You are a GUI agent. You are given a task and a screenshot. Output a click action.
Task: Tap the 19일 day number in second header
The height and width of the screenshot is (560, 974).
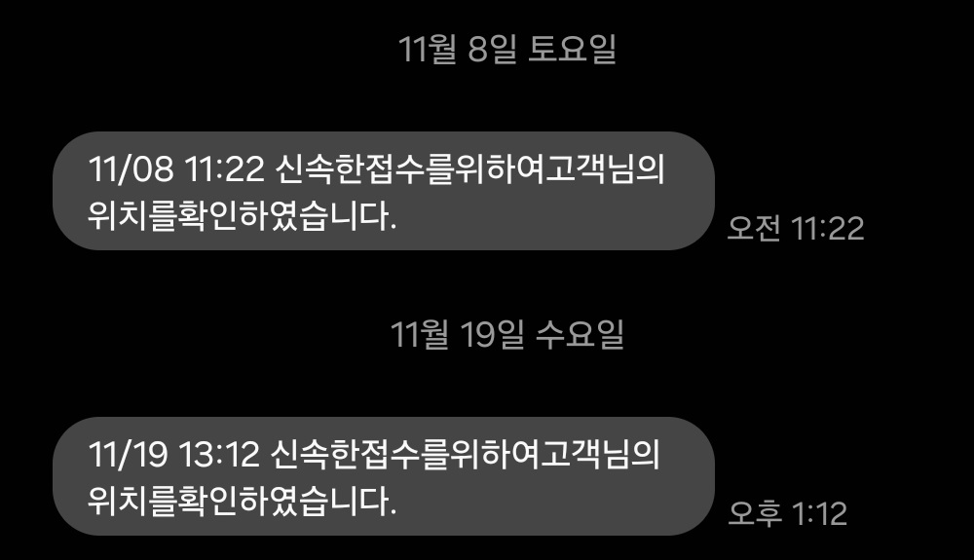click(x=493, y=335)
